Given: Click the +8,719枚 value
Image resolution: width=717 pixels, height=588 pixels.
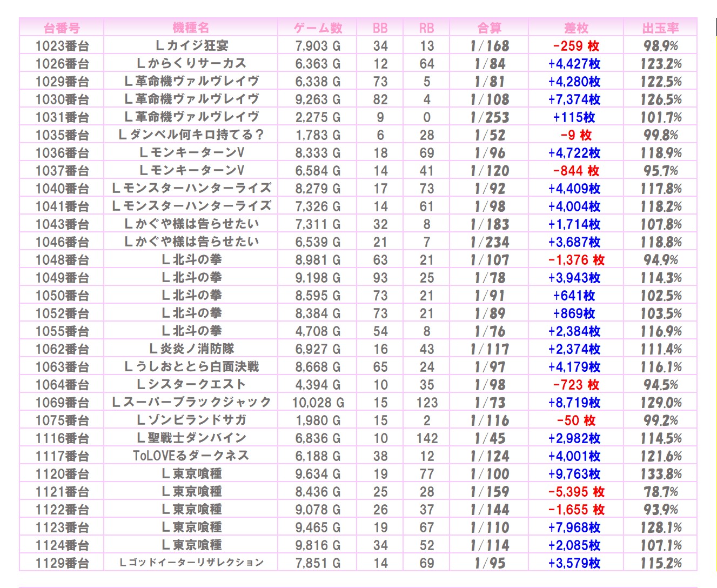Looking at the screenshot, I should [574, 403].
